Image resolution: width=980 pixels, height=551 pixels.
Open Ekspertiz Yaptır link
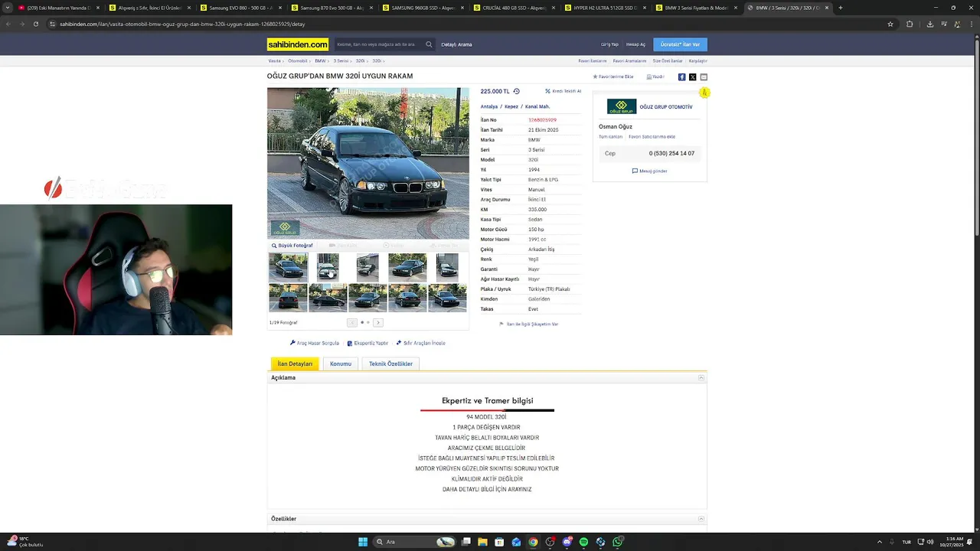click(x=367, y=343)
